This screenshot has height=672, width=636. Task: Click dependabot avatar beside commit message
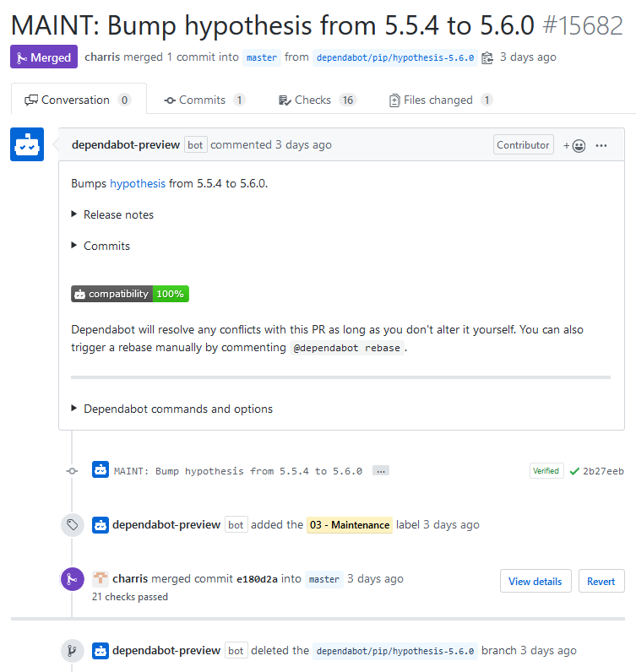101,469
